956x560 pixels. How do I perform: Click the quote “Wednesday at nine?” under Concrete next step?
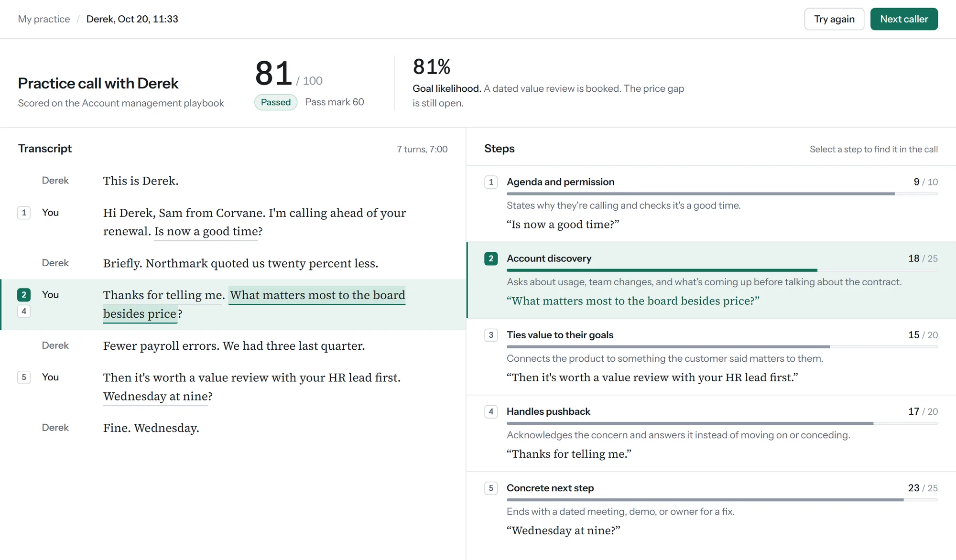(x=564, y=530)
